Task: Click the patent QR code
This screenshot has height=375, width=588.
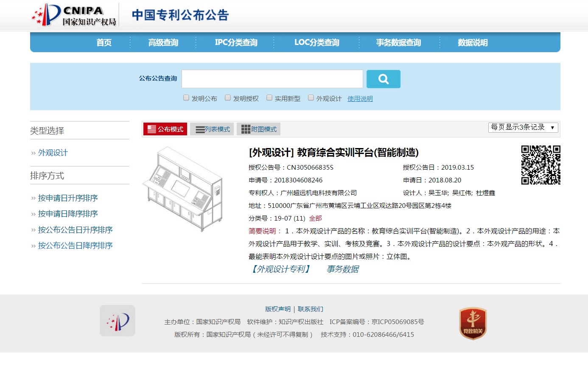Action: click(540, 165)
